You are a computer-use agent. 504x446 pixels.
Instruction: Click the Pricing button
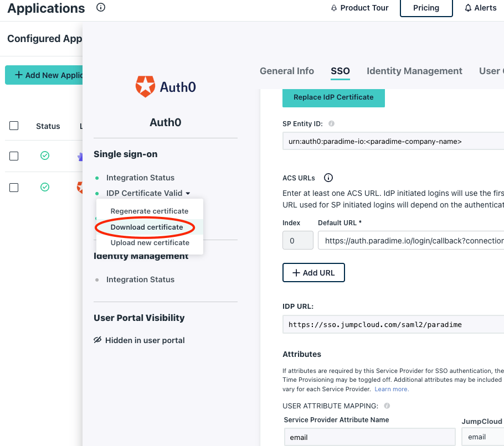426,8
